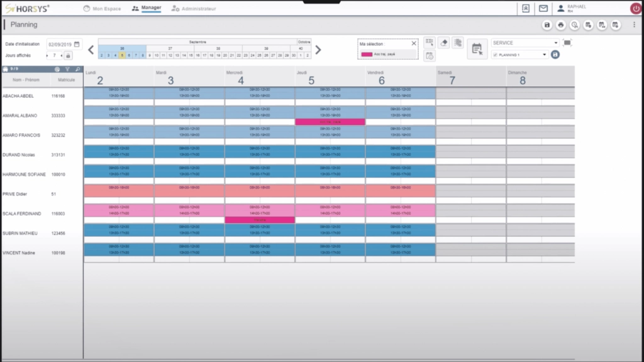Click the pink Acc traj. payé swatch
The height and width of the screenshot is (362, 644).
366,55
